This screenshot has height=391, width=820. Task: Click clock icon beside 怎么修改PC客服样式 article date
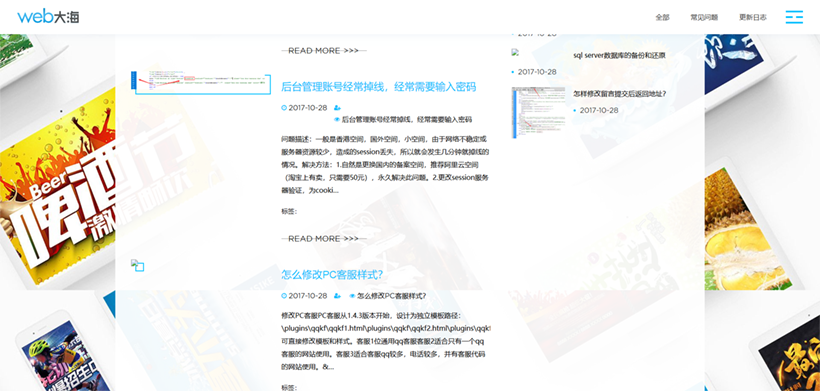point(284,296)
